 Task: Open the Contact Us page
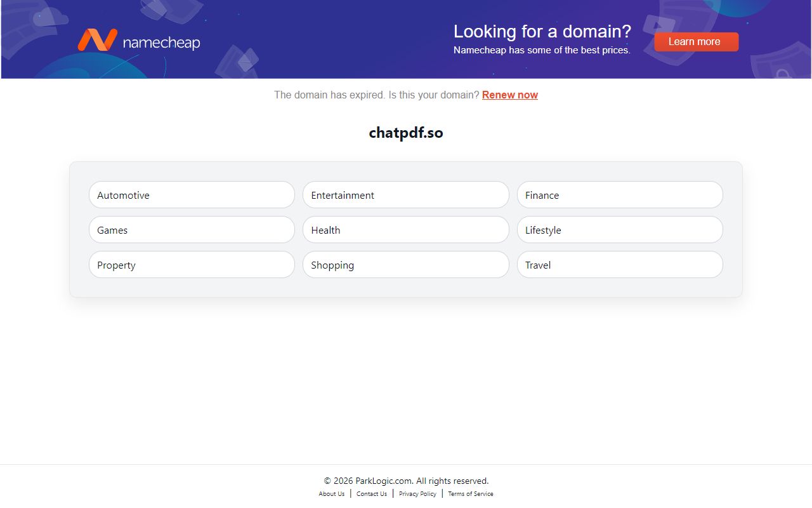coord(371,493)
